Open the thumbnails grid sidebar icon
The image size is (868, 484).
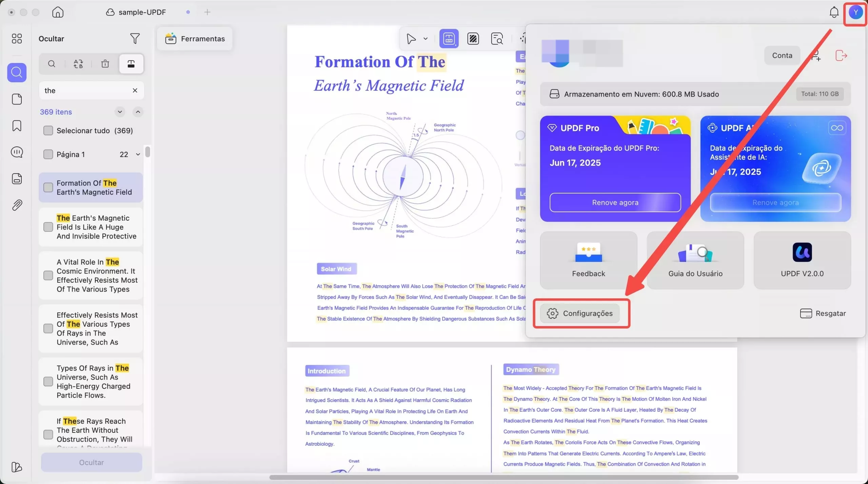click(x=17, y=39)
